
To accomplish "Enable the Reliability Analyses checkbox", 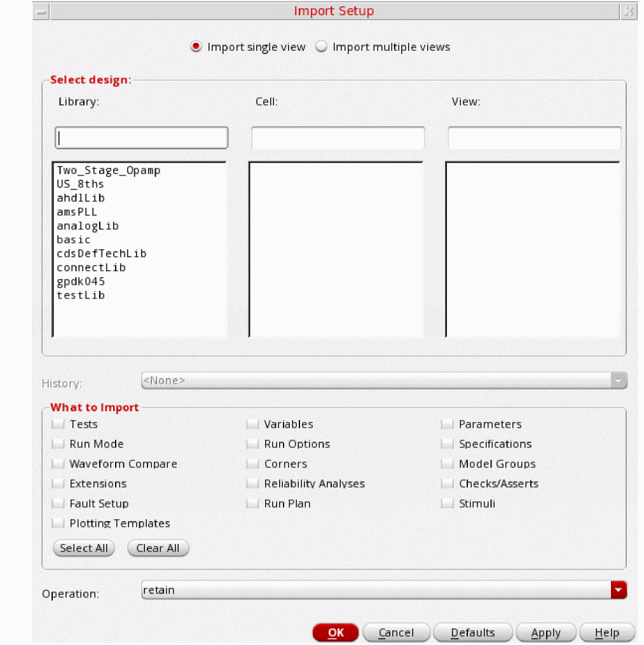I will [x=252, y=484].
